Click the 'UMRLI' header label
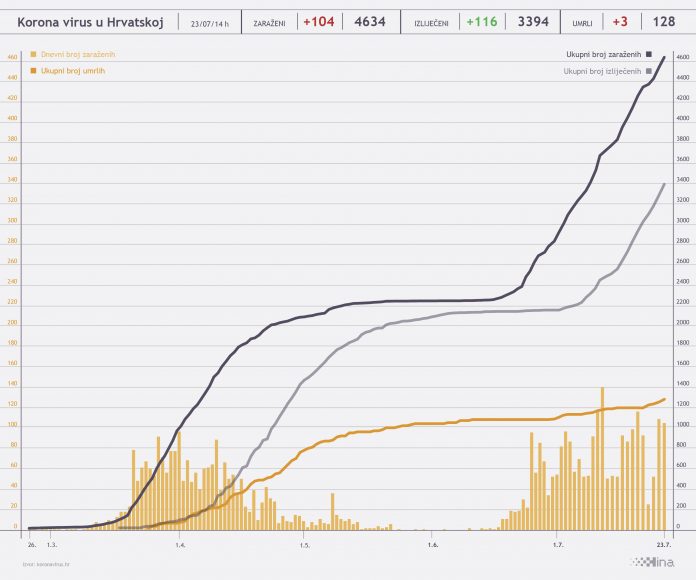This screenshot has height=580, width=696. (x=582, y=24)
